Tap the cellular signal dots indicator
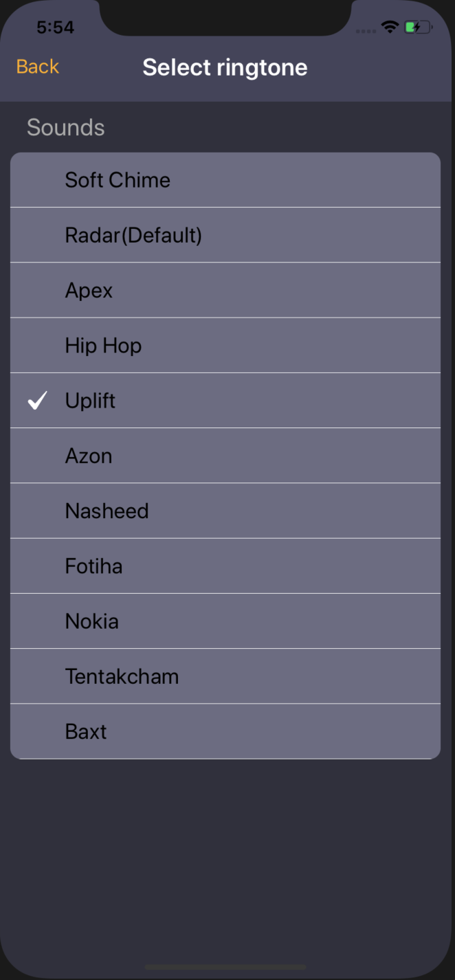Viewport: 455px width, 980px height. coord(366,31)
